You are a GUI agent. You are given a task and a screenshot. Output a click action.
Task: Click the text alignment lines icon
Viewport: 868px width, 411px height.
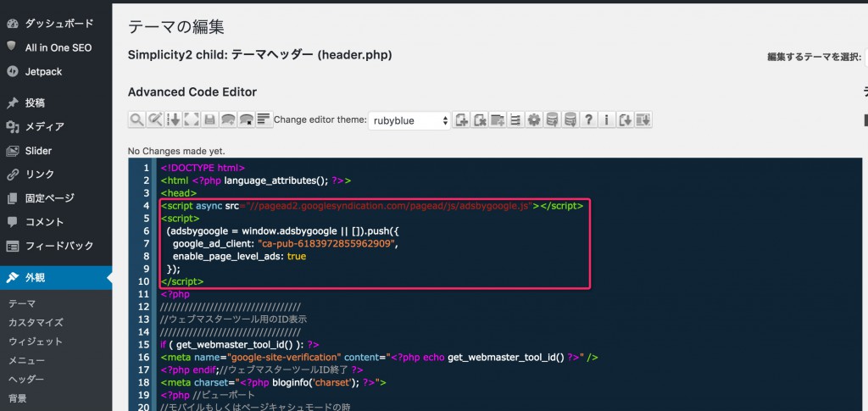[x=264, y=119]
